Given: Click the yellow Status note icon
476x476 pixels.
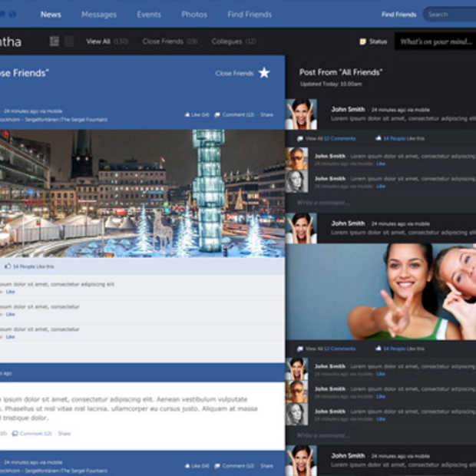Looking at the screenshot, I should (362, 41).
